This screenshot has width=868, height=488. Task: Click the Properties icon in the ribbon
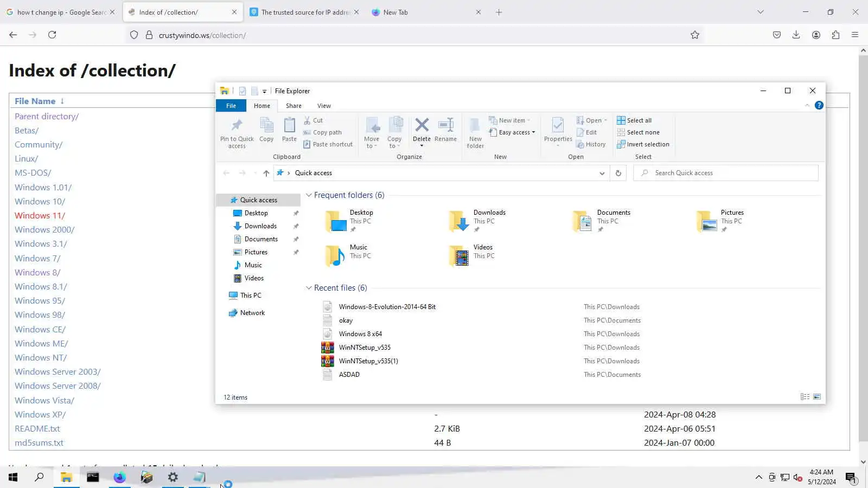(558, 132)
